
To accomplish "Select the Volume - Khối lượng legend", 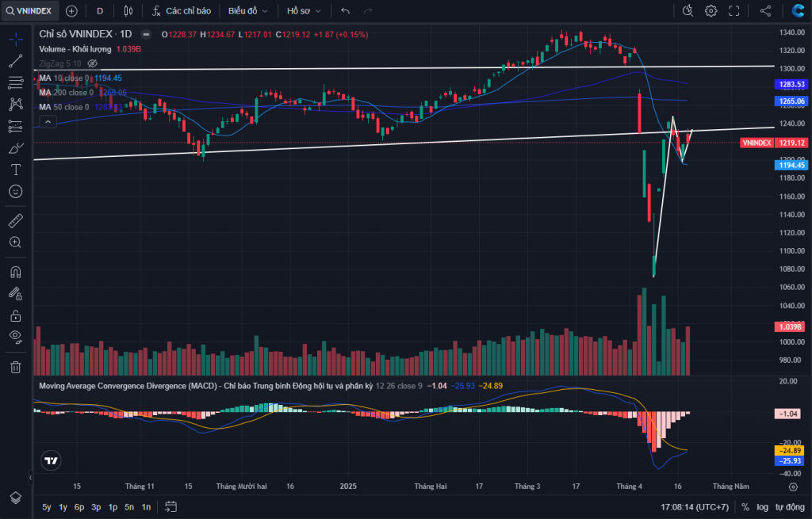I will (75, 49).
